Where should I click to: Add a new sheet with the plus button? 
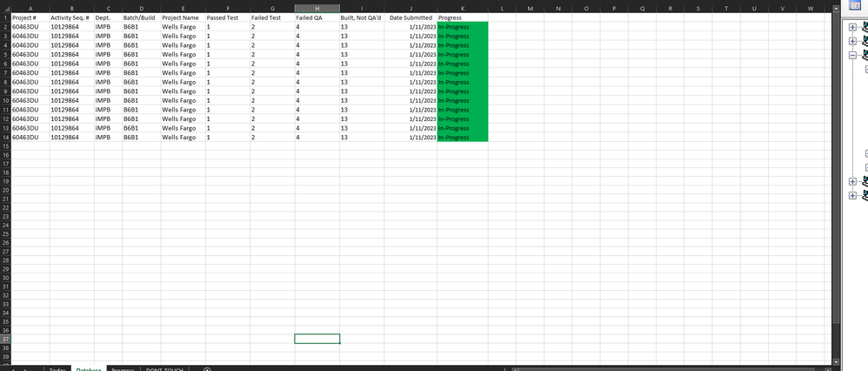(x=207, y=369)
